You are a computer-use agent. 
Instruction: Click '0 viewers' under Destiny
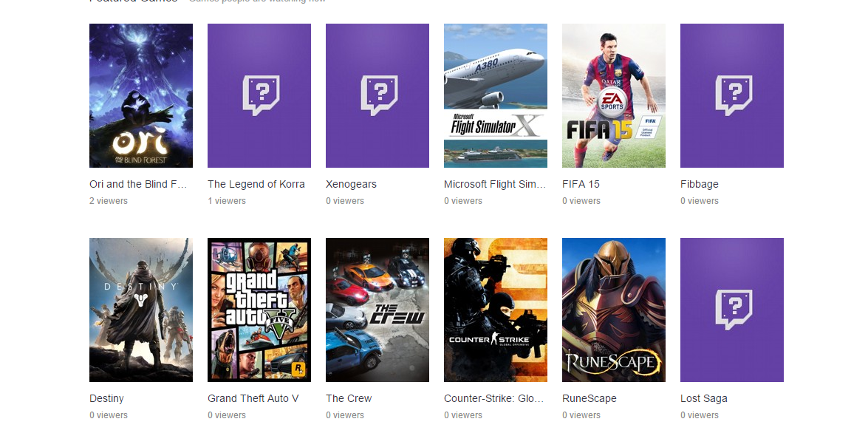[x=109, y=415]
